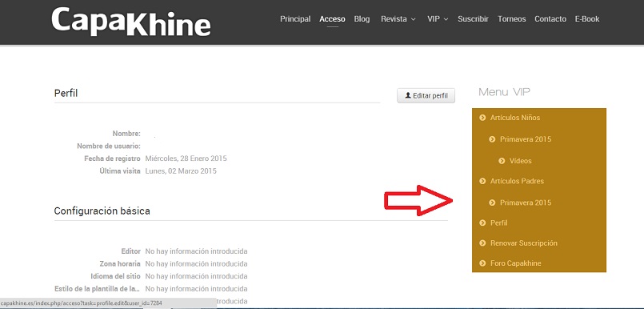Open the Foro Capakhine link
Screen dimensions: 644x309
515,263
